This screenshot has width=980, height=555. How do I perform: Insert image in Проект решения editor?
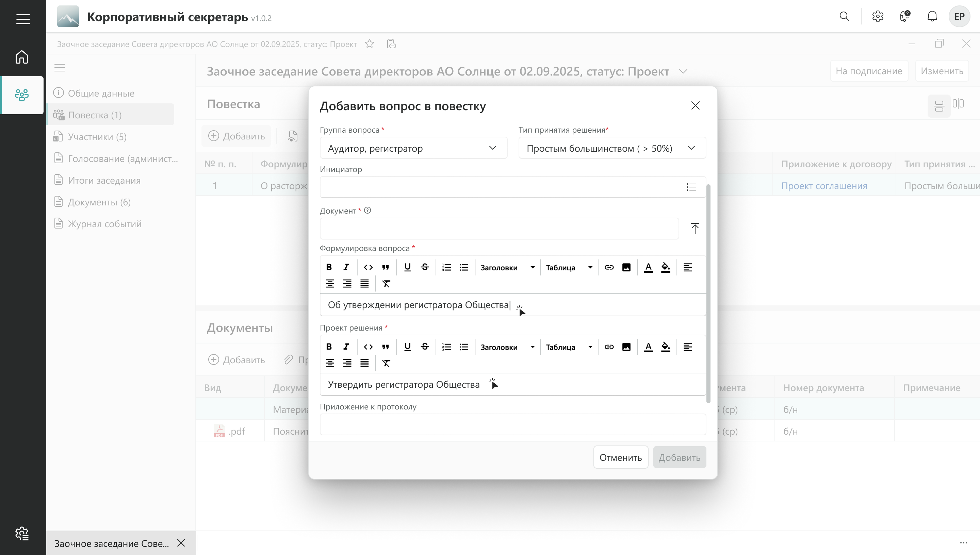click(x=626, y=347)
